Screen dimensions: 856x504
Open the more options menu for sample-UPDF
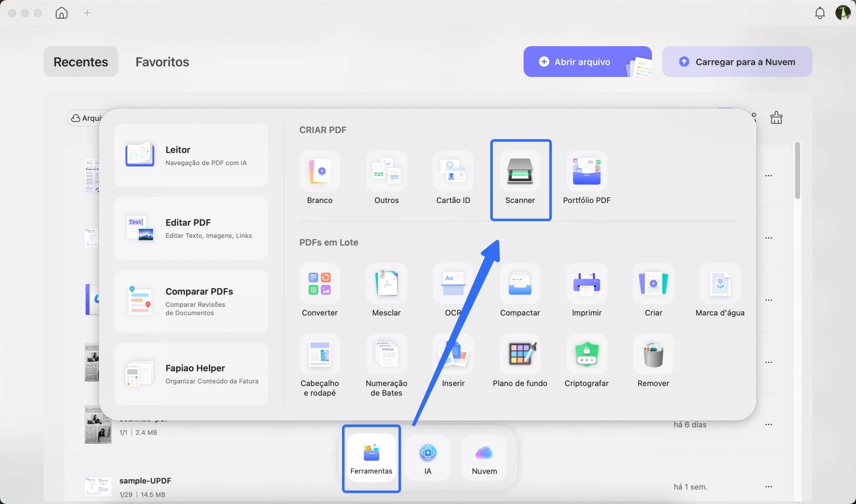point(769,486)
